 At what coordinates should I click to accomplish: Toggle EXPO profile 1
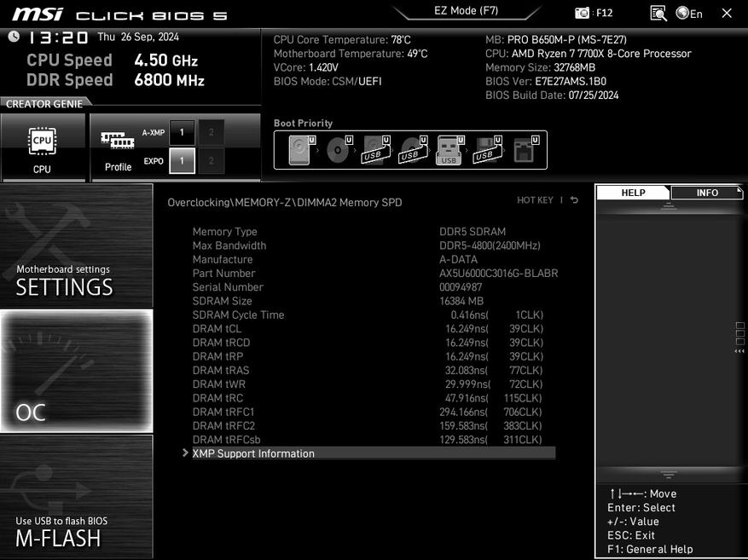[182, 160]
